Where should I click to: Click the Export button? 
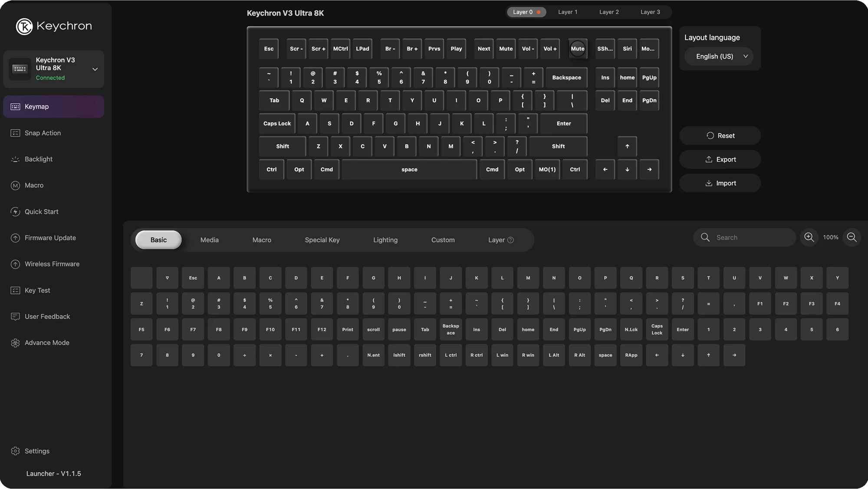[720, 159]
